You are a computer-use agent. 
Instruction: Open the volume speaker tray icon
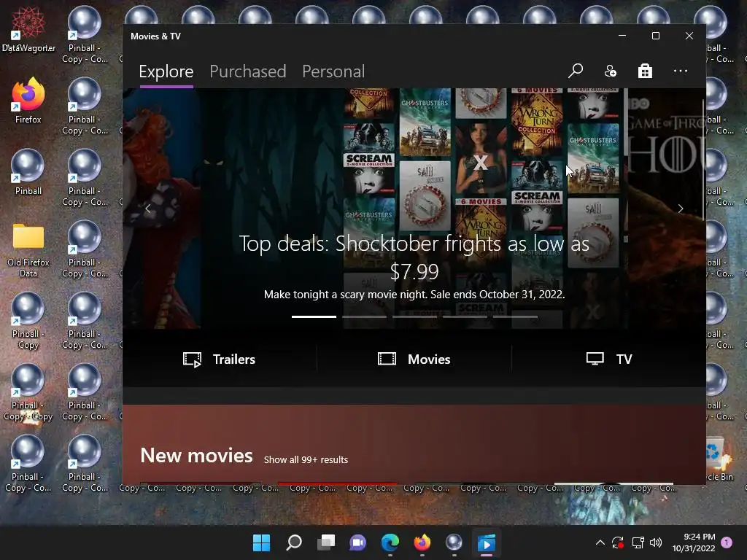click(656, 542)
